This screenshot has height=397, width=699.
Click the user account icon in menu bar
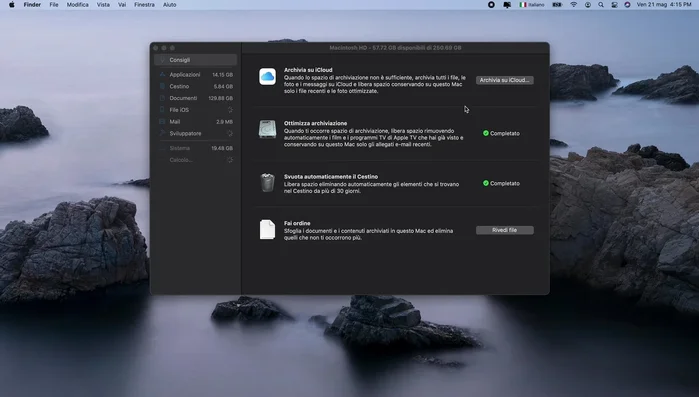(x=588, y=4)
